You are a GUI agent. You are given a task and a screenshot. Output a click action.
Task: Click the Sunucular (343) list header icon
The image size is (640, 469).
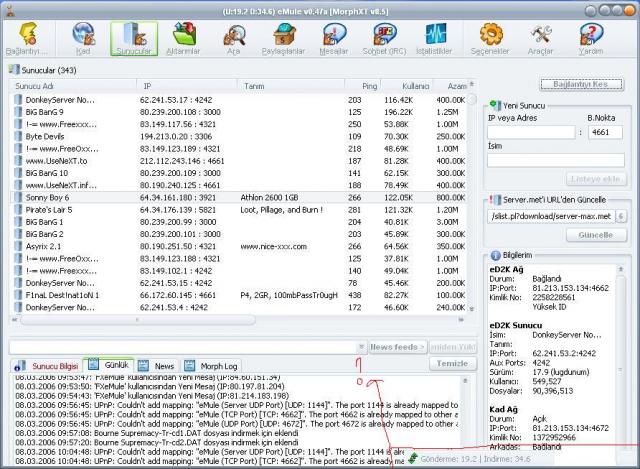point(14,69)
